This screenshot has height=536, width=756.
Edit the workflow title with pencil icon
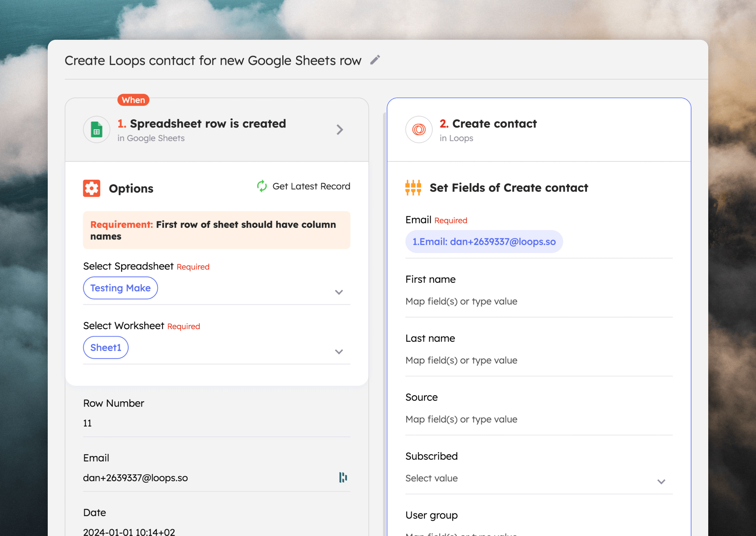tap(375, 60)
